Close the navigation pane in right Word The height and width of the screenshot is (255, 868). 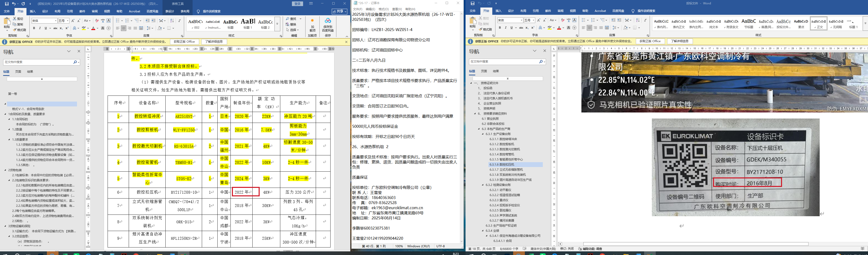click(x=545, y=51)
